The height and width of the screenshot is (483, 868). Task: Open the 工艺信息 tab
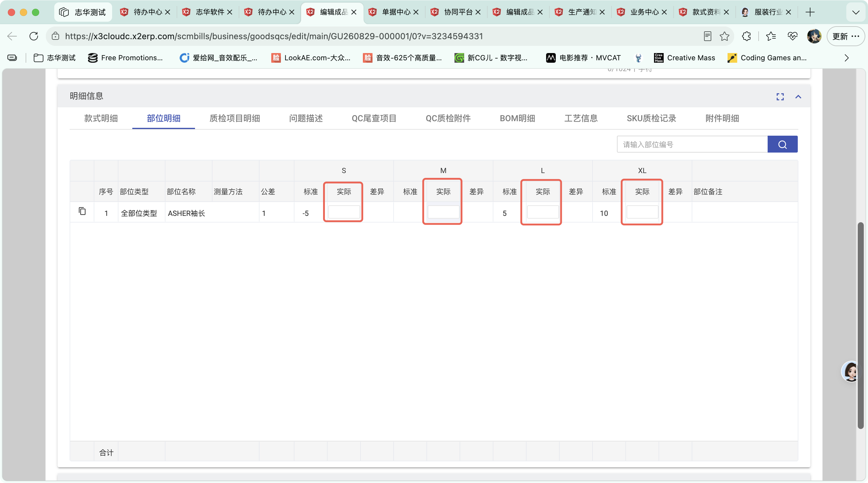tap(580, 118)
